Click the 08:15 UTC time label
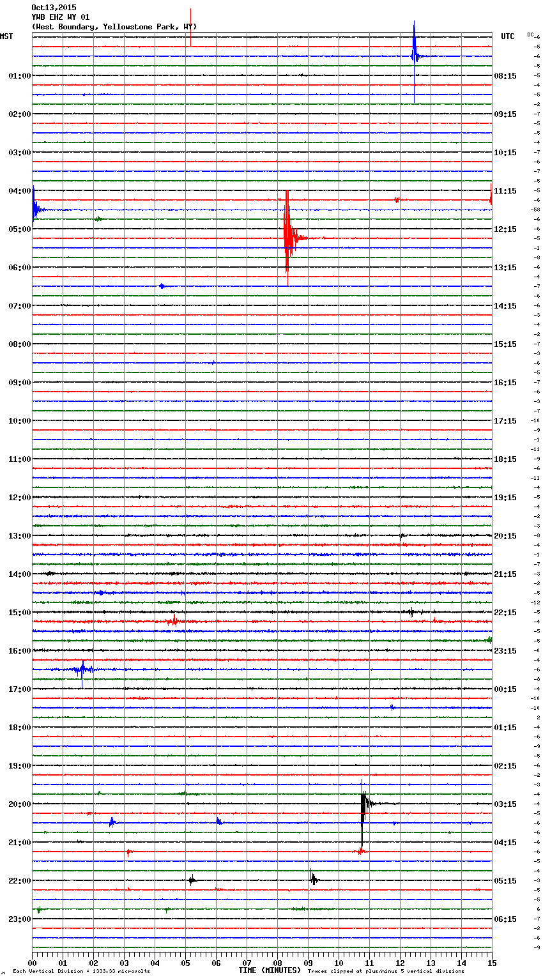 [x=505, y=76]
